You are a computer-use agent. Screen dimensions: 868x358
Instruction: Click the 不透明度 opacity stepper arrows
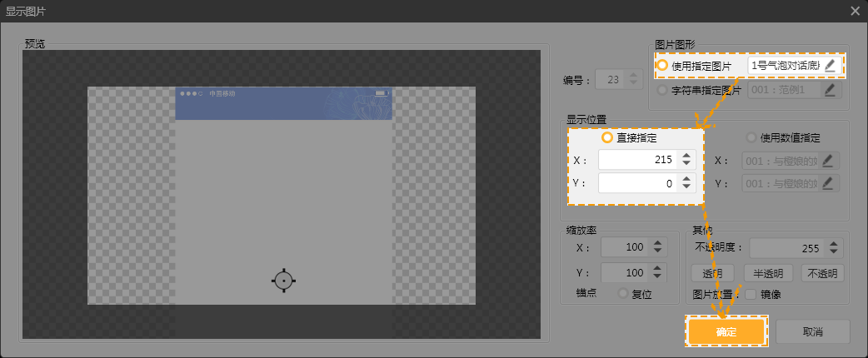834,248
